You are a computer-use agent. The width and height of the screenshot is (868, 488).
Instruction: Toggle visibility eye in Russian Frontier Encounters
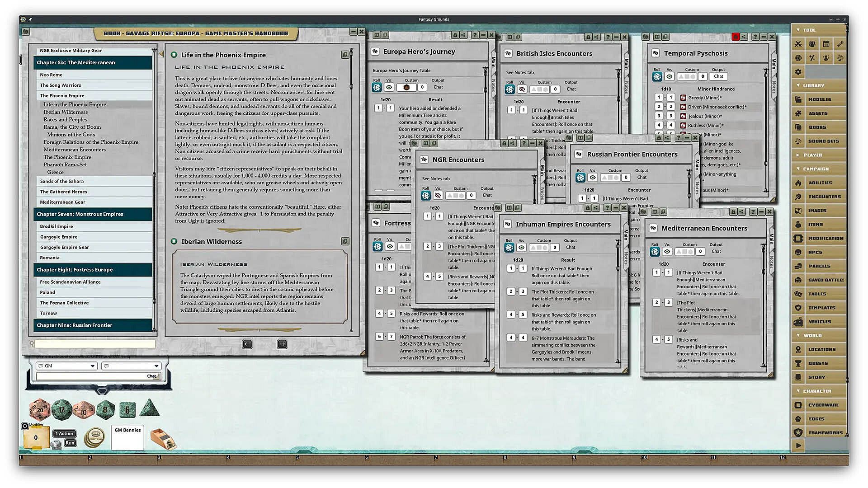pyautogui.click(x=593, y=178)
